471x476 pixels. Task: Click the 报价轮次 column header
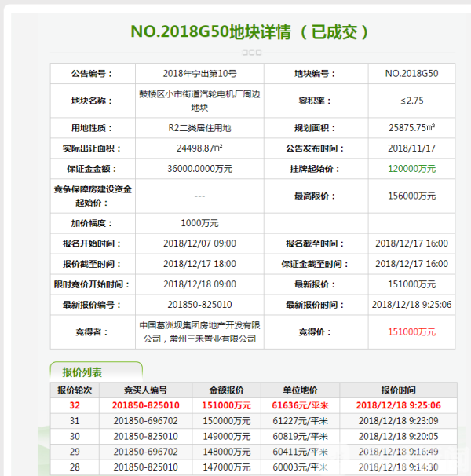coord(75,390)
